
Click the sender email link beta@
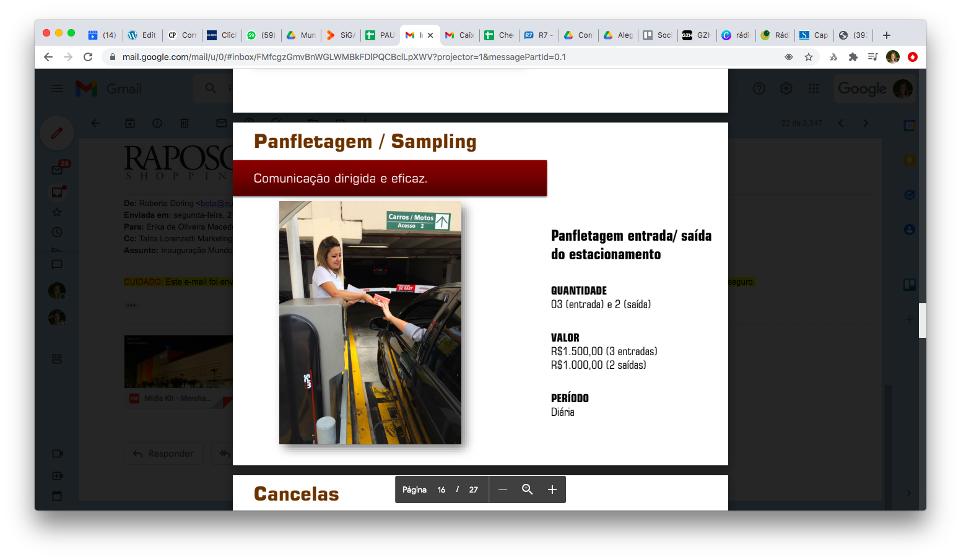pyautogui.click(x=216, y=203)
